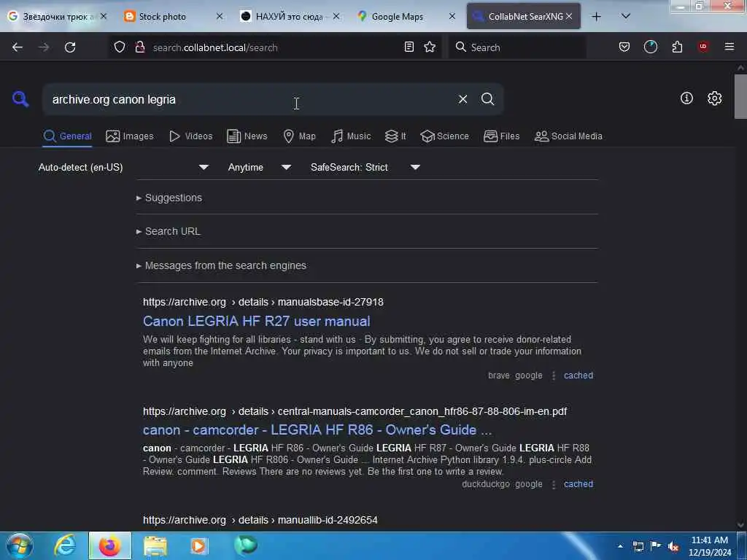The image size is (747, 560).
Task: Select the General category
Action: [x=67, y=136]
